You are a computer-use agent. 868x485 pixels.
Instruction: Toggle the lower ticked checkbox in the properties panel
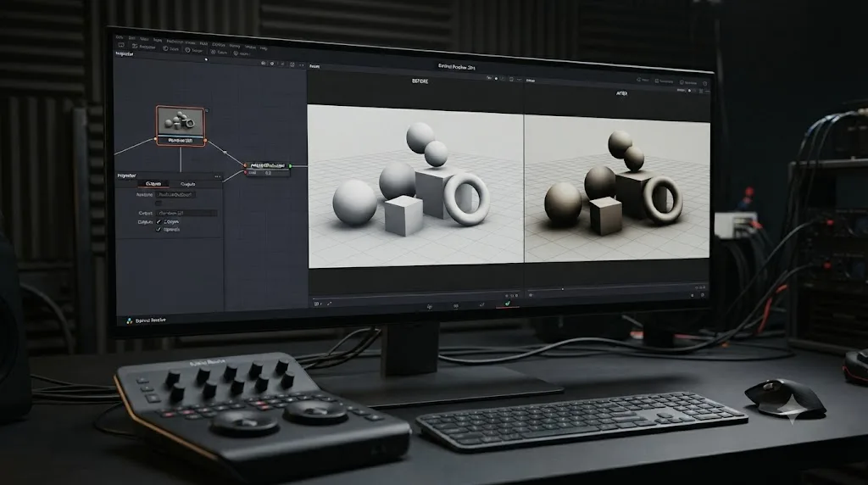(x=159, y=229)
